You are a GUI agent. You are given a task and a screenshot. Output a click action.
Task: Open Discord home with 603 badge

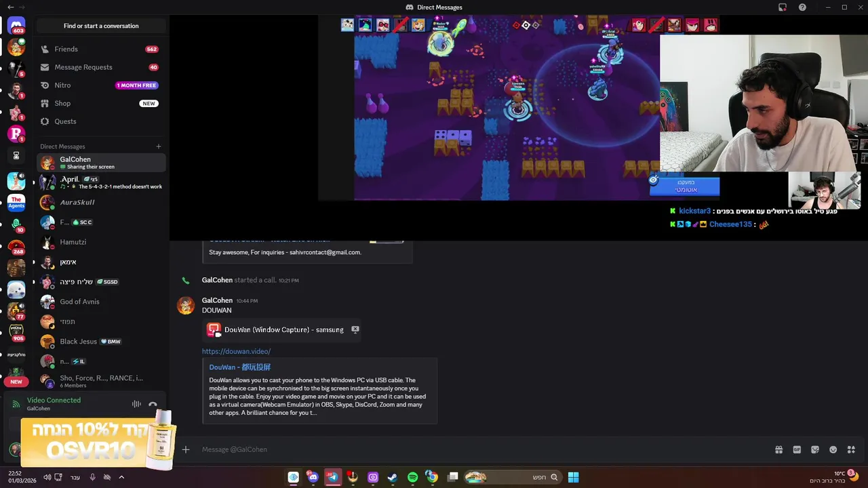coord(16,26)
